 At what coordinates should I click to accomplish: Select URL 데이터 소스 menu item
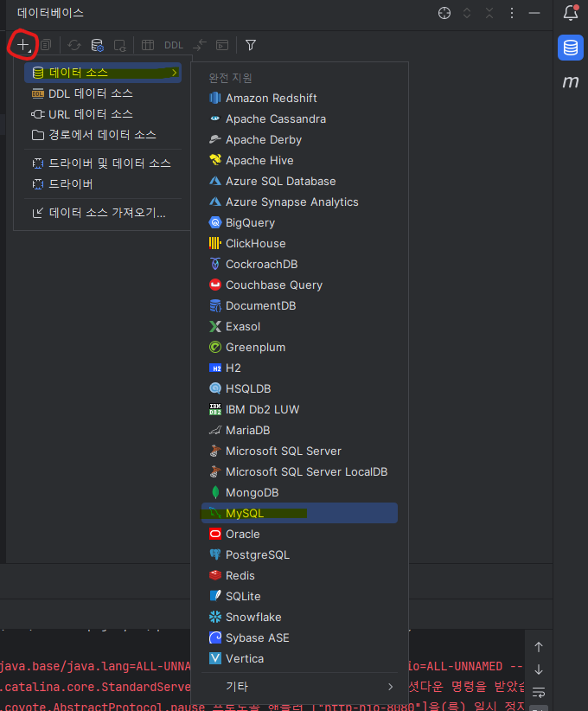point(103,114)
